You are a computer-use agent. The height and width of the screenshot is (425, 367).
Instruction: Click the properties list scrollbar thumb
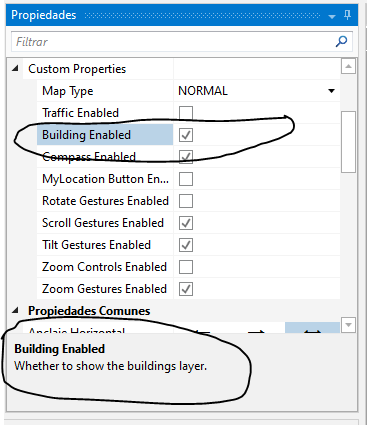pos(349,142)
